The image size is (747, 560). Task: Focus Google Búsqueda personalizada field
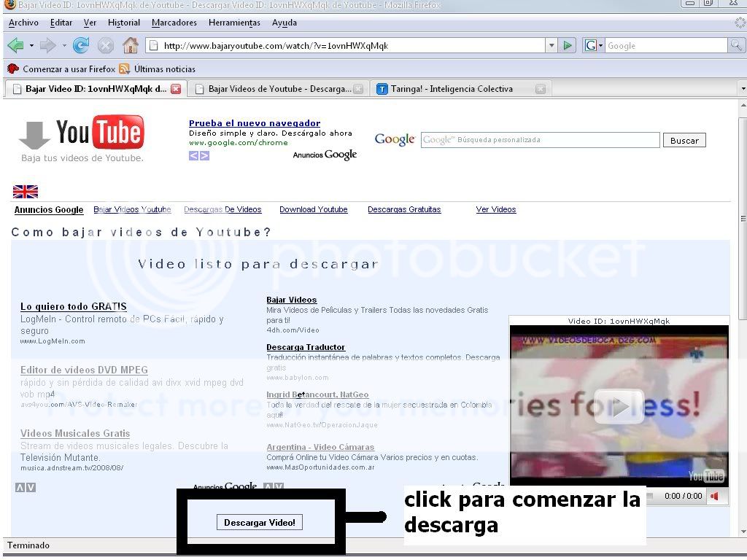click(541, 140)
